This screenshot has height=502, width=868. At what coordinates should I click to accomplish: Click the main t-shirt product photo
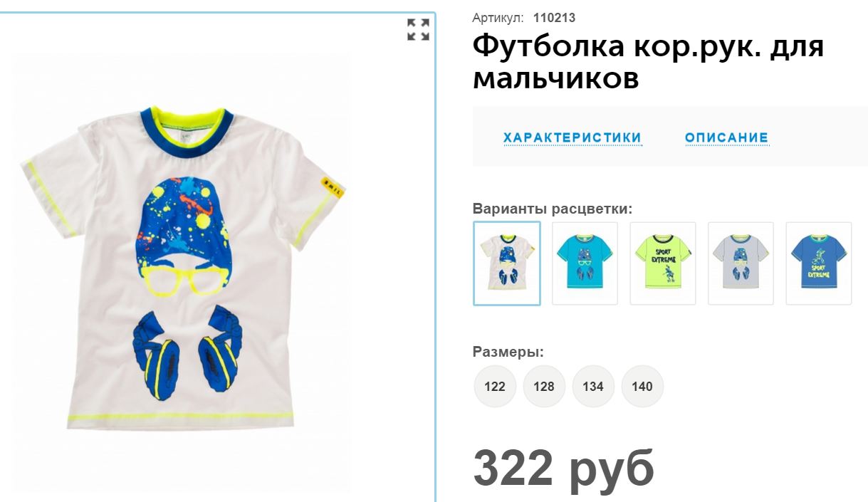pyautogui.click(x=182, y=271)
